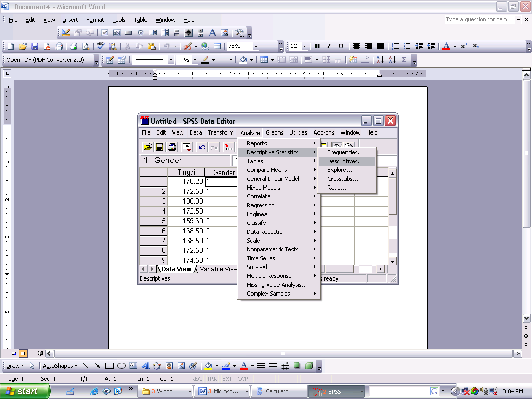Print the document using the printer icon
Screen dimensions: 532x399
pos(74,46)
